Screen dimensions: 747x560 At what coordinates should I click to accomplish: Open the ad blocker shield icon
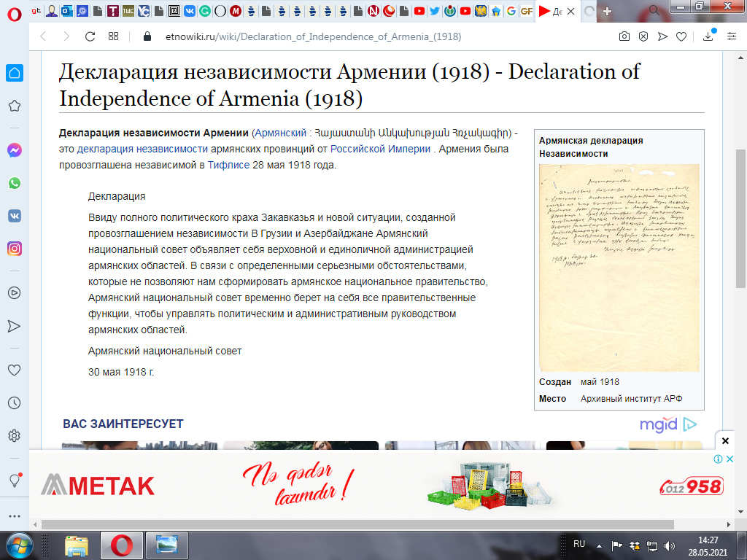pyautogui.click(x=643, y=36)
